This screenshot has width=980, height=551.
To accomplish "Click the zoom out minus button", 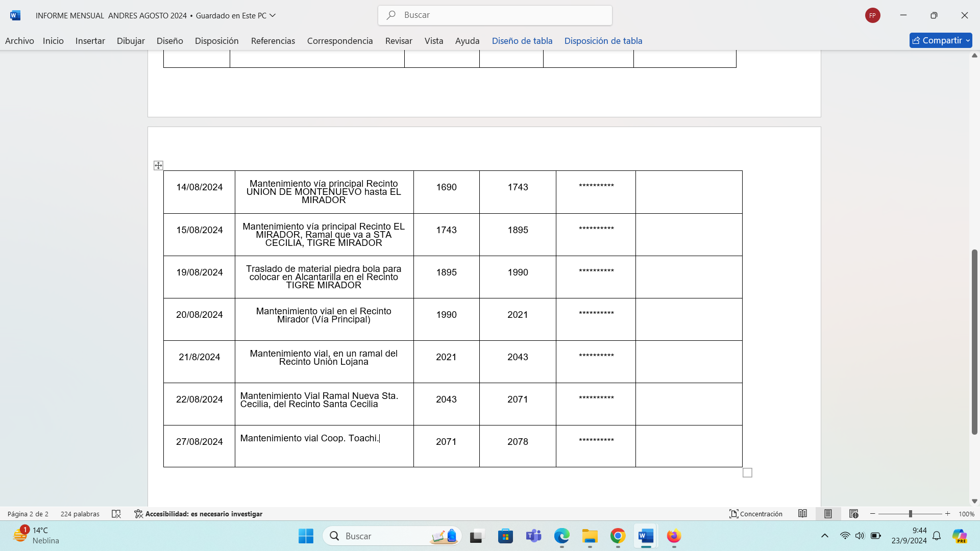I will click(873, 514).
